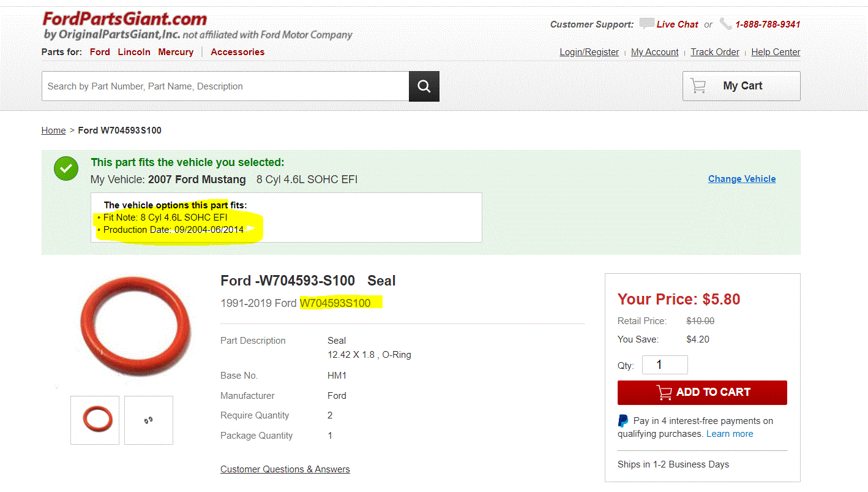Navigate to Home breadcrumb
This screenshot has width=868, height=492.
tap(53, 131)
